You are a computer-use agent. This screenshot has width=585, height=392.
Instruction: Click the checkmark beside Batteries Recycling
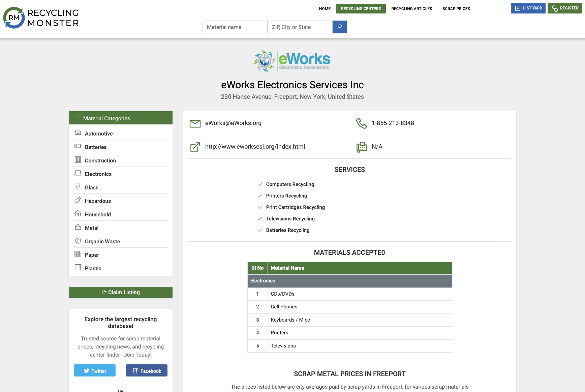pos(260,230)
